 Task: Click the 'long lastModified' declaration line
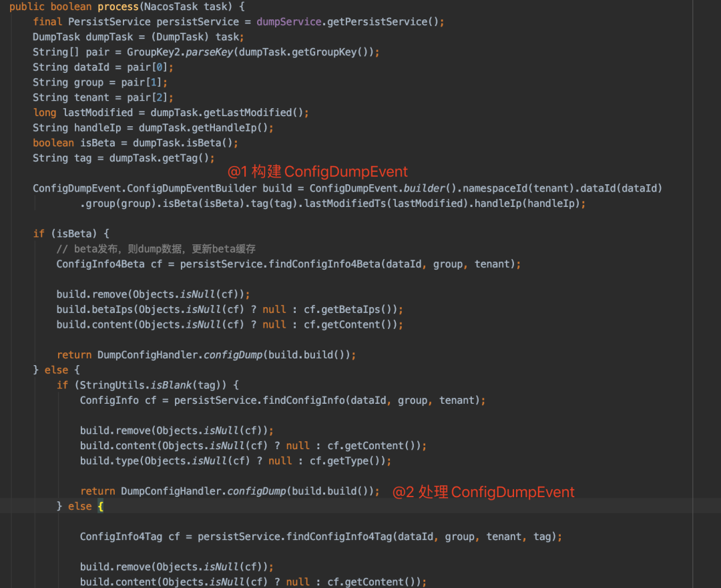[171, 113]
